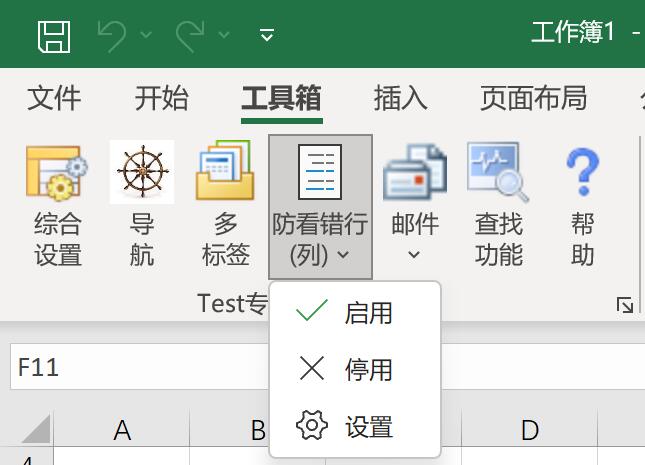Expand the 防看错行(列) dropdown button
Viewport: 645px width, 465px height.
click(320, 208)
